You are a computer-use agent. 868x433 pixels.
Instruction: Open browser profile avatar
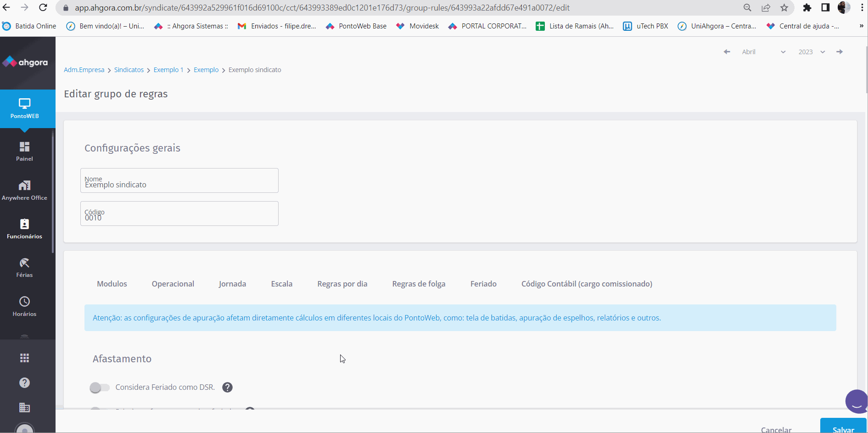pos(844,7)
